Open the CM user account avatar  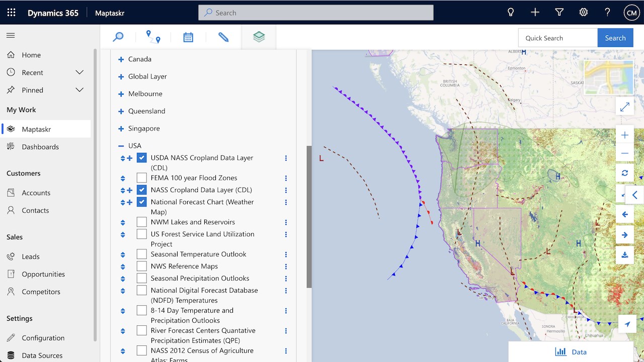click(631, 13)
